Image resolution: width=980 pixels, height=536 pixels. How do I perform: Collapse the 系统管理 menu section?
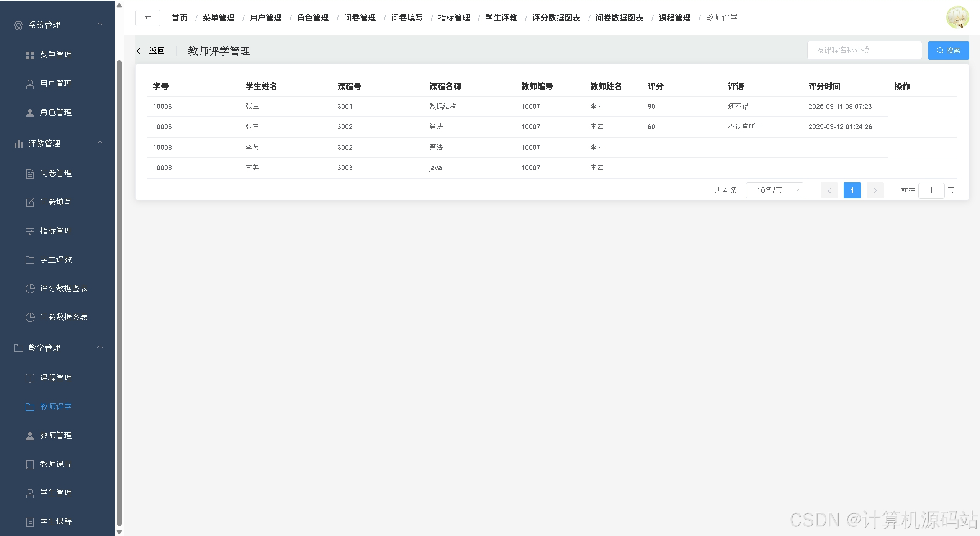click(100, 24)
